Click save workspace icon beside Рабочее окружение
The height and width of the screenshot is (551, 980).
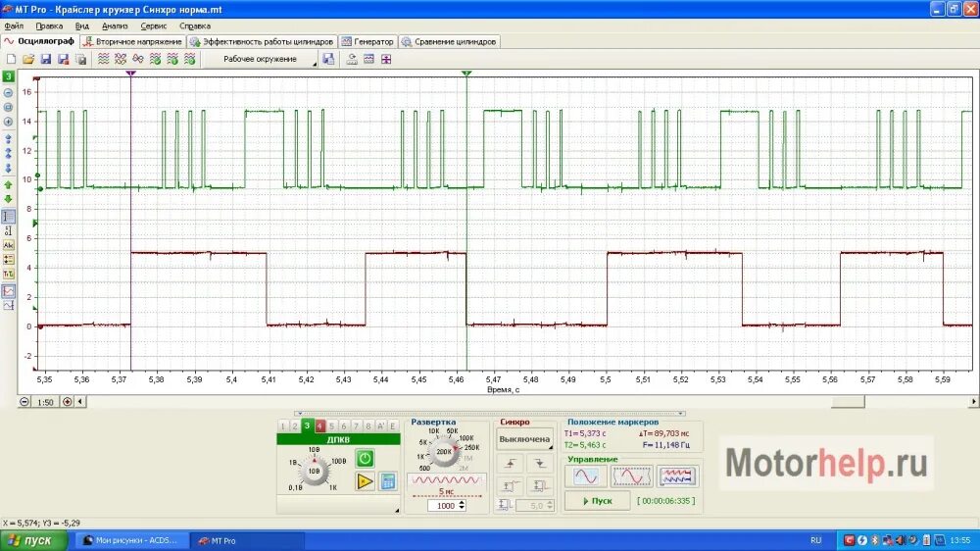pyautogui.click(x=328, y=59)
